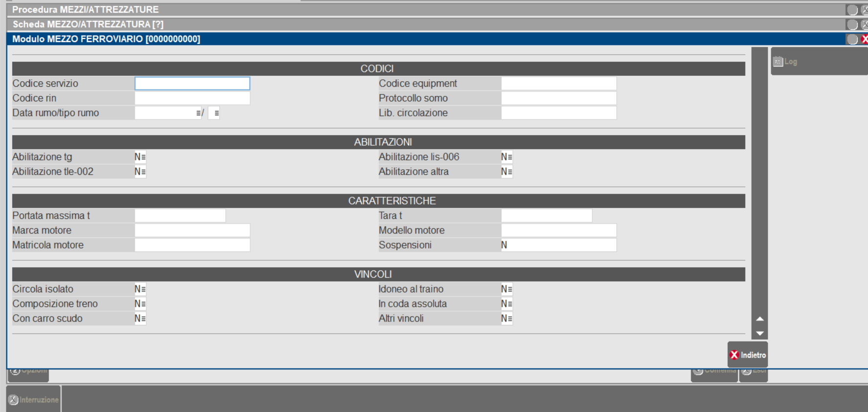Image resolution: width=868 pixels, height=412 pixels.
Task: Toggle the Abilitazione tg value
Action: pyautogui.click(x=140, y=157)
